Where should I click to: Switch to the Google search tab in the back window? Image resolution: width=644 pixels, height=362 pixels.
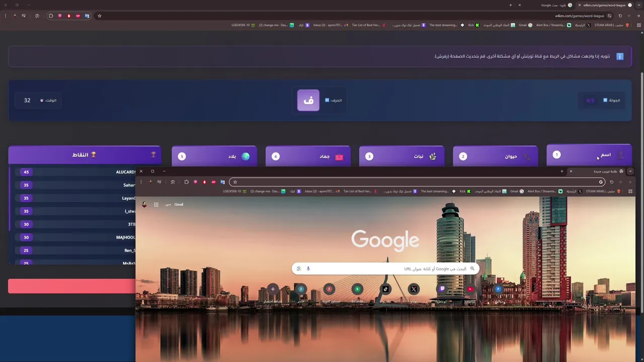click(545, 5)
